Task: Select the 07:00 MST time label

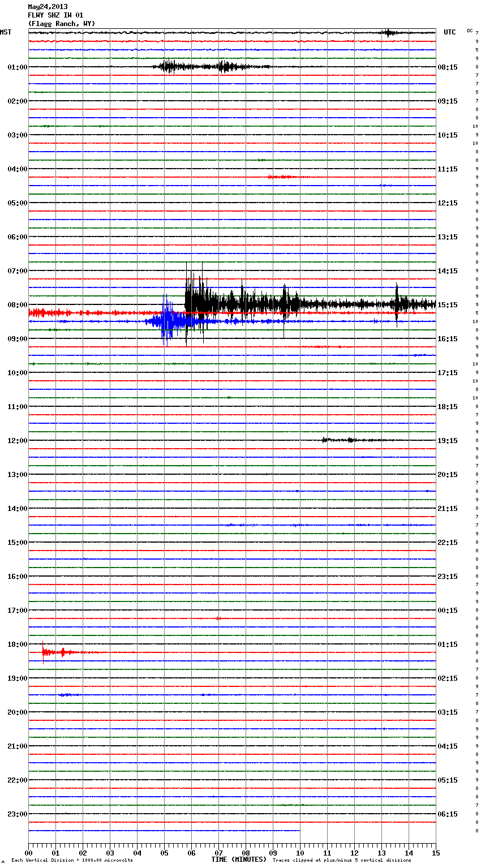Action: click(18, 271)
